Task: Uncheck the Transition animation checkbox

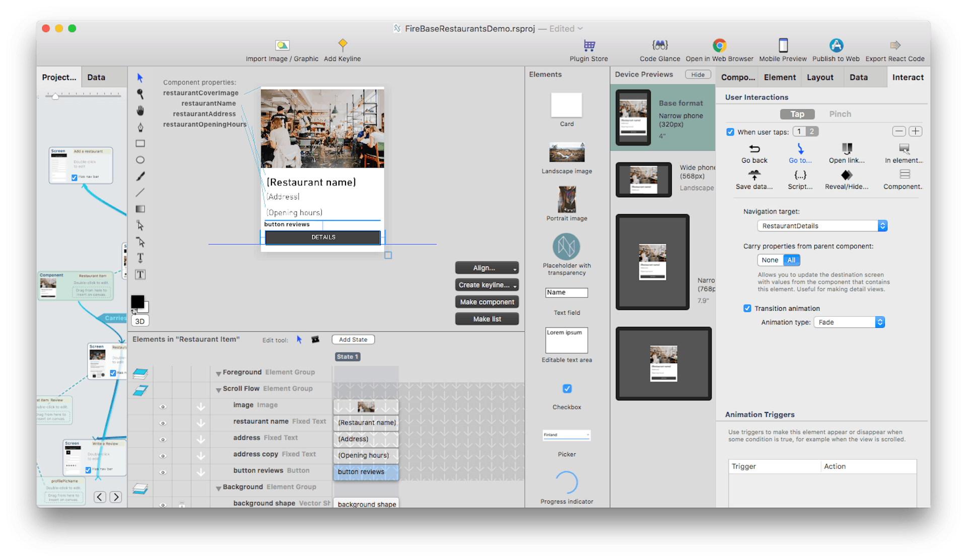Action: pos(747,308)
